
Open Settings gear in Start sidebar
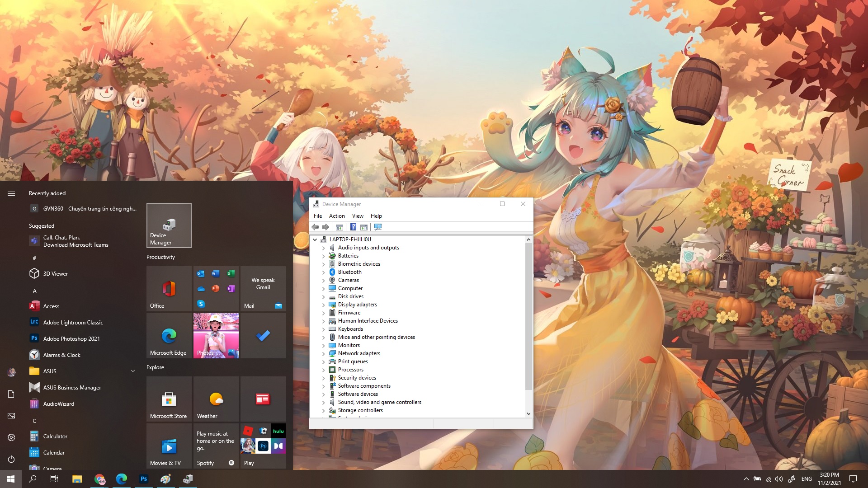(11, 437)
